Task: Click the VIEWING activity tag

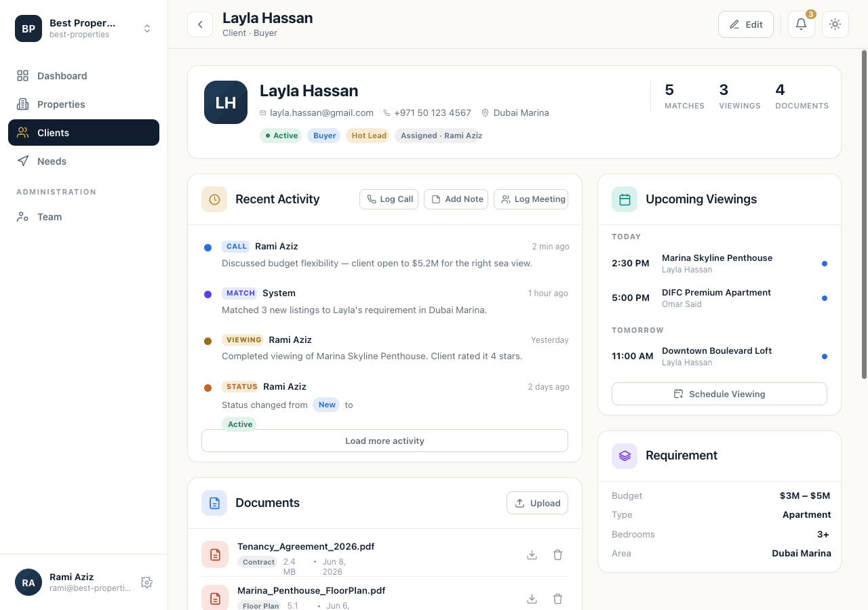Action: 243,340
